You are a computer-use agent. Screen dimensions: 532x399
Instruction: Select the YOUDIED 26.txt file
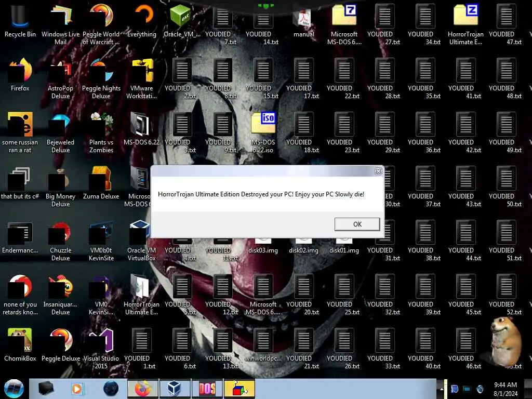pos(344,349)
